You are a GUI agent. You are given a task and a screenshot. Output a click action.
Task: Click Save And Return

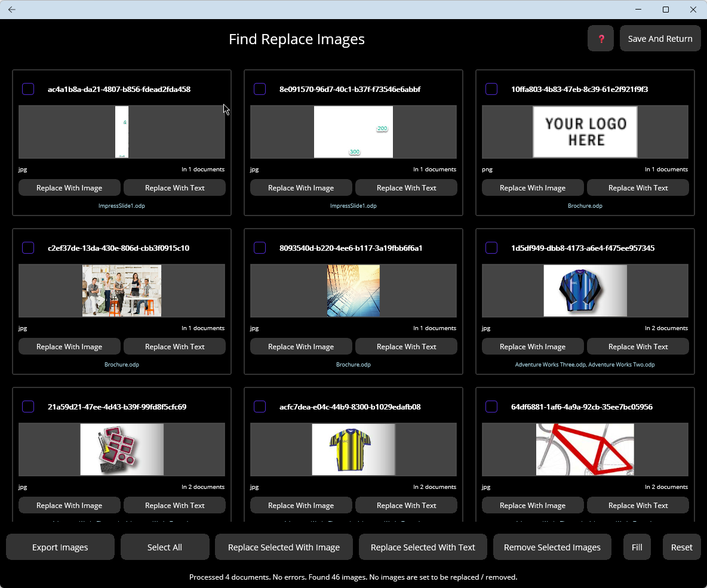[660, 38]
